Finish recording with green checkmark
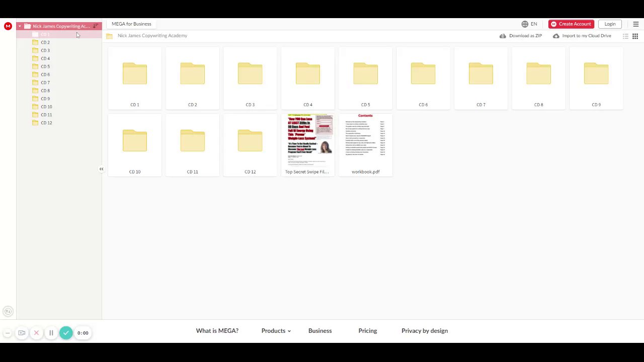Screen dimensions: 644x362 [66, 333]
